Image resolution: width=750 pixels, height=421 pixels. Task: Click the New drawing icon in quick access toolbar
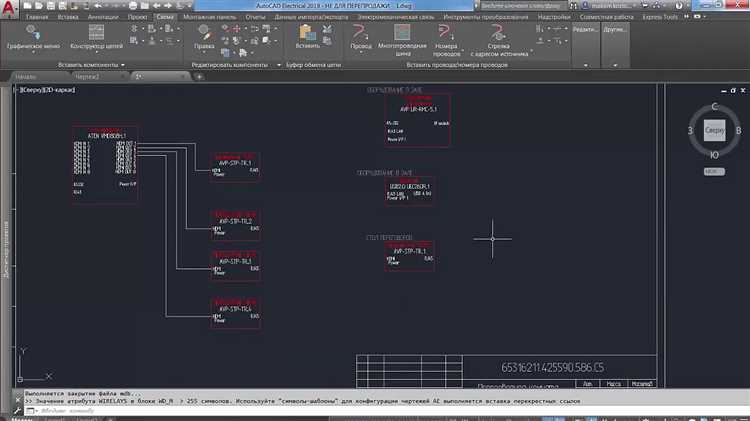(x=28, y=6)
